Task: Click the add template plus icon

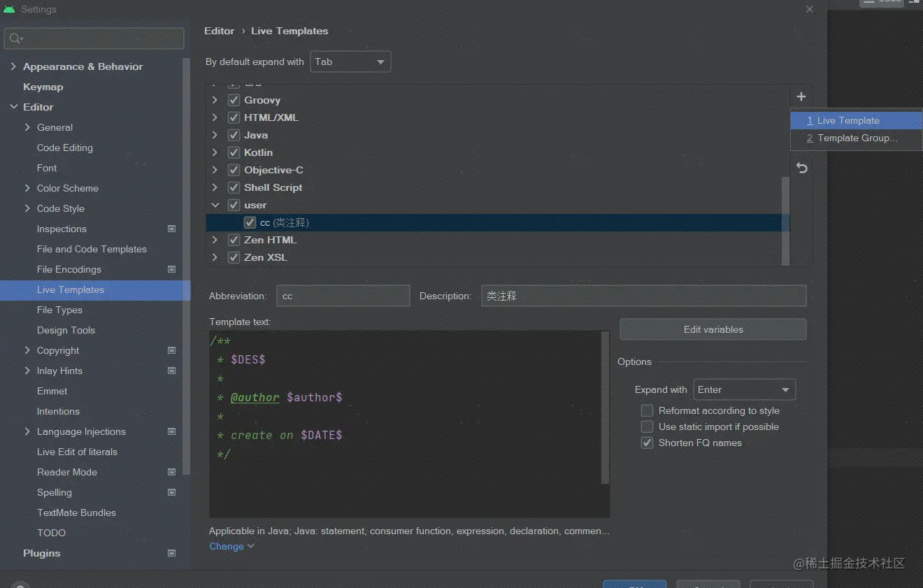Action: tap(801, 96)
